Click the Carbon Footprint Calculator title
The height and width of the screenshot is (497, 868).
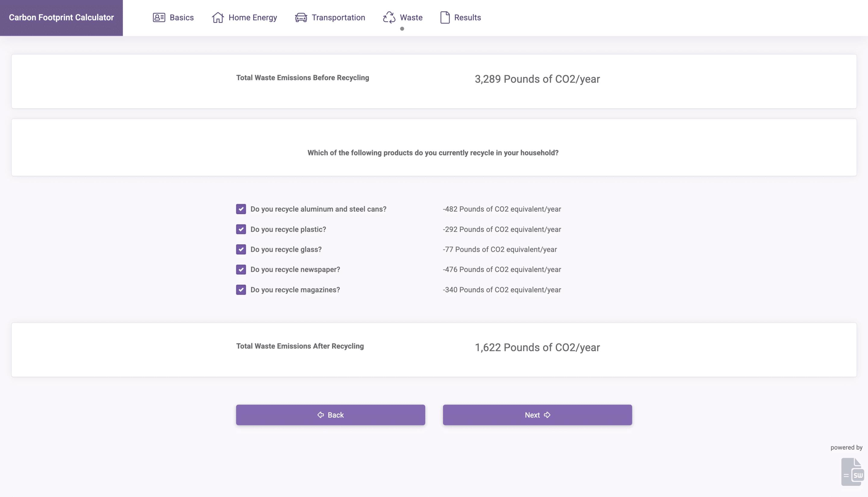click(x=61, y=17)
